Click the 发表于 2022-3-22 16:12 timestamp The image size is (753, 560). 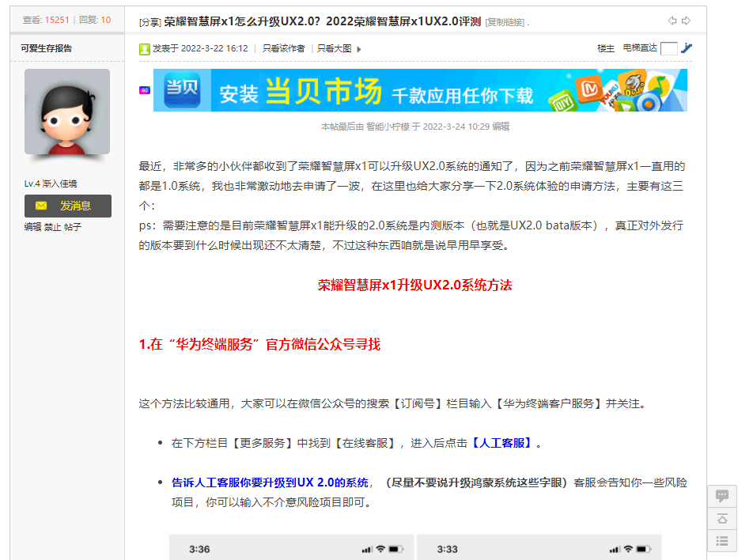coord(200,48)
